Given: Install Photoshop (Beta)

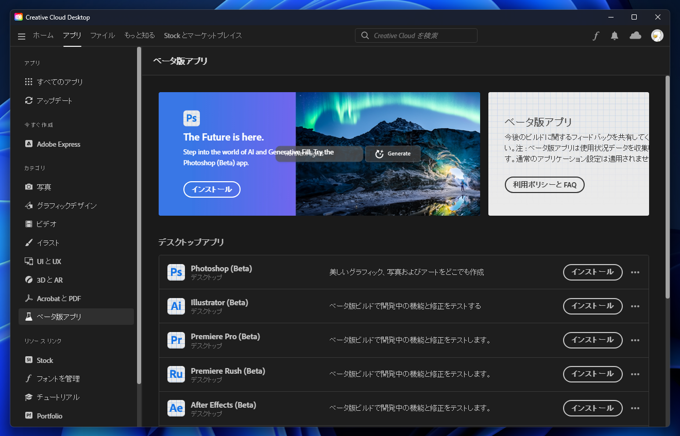Looking at the screenshot, I should [592, 272].
